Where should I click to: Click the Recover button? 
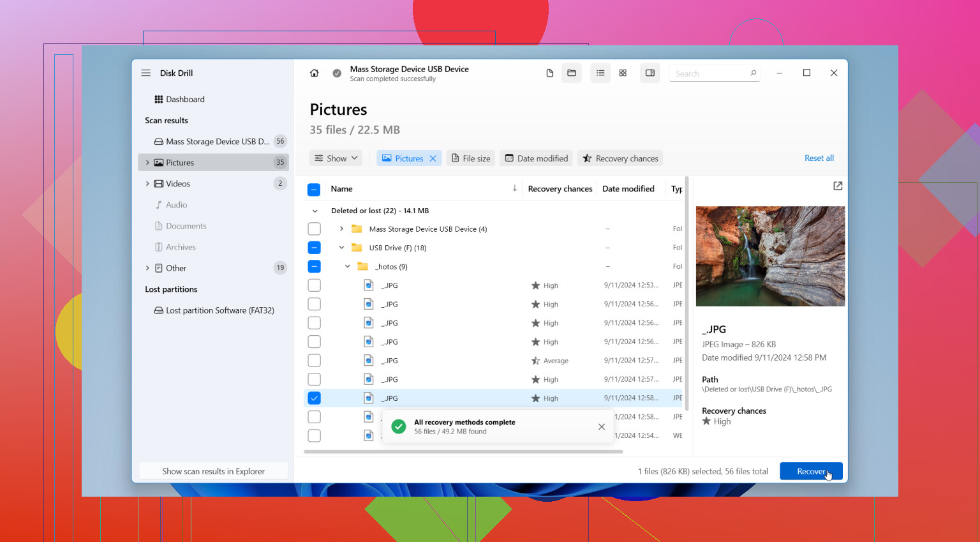[x=811, y=471]
